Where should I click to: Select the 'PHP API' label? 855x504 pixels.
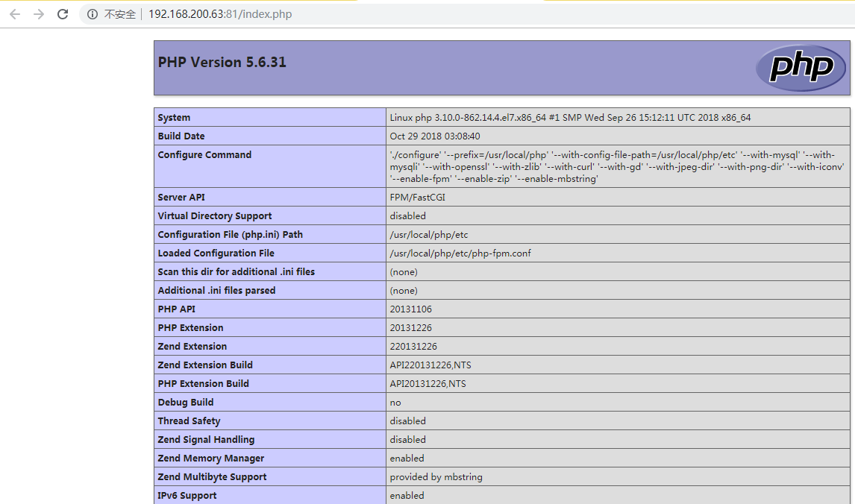[176, 309]
